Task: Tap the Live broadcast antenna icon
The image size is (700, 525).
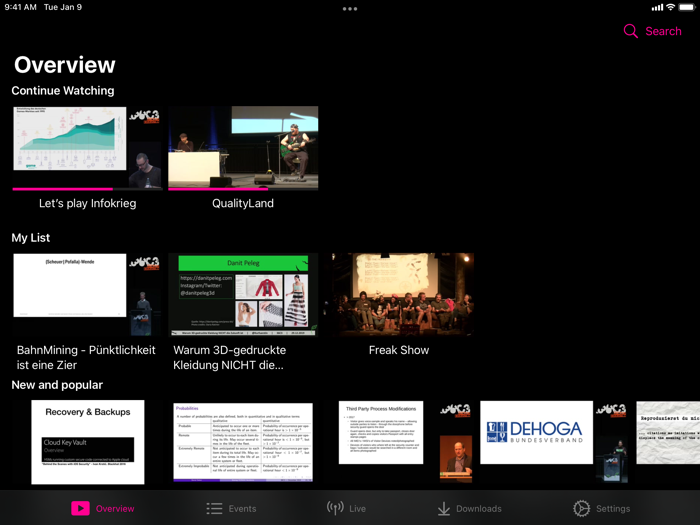Action: (335, 508)
